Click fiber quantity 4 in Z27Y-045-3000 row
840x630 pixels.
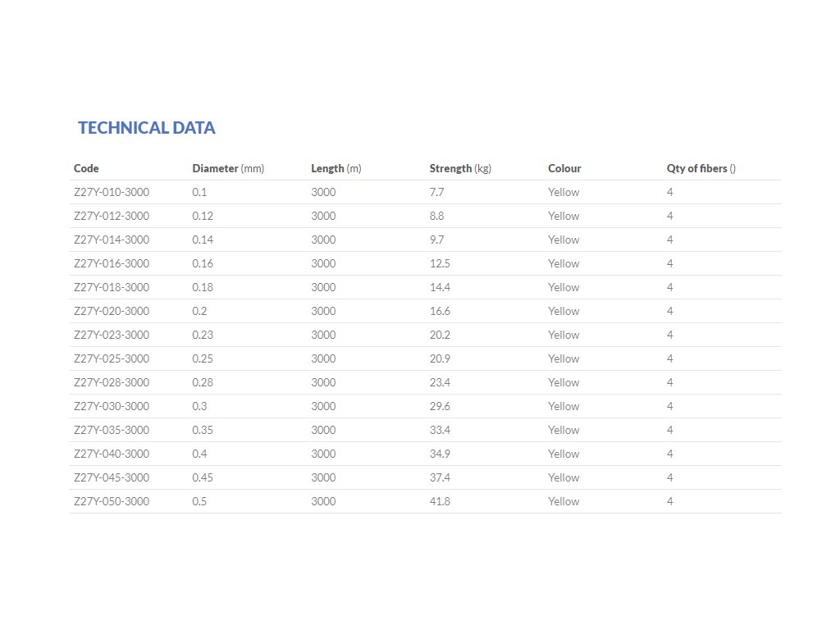pyautogui.click(x=670, y=477)
